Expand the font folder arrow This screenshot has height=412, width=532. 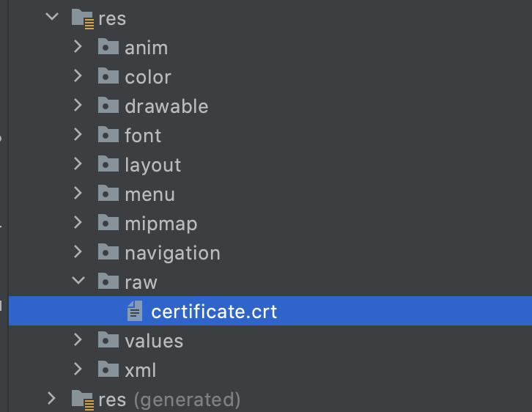78,135
